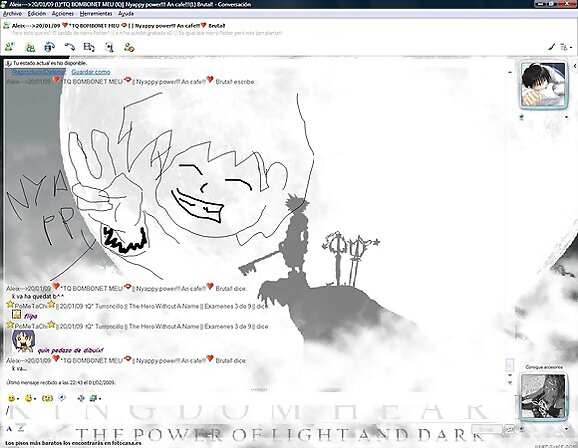This screenshot has width=578, height=448.
Task: Click the search button beside Enviar
Action: click(509, 429)
